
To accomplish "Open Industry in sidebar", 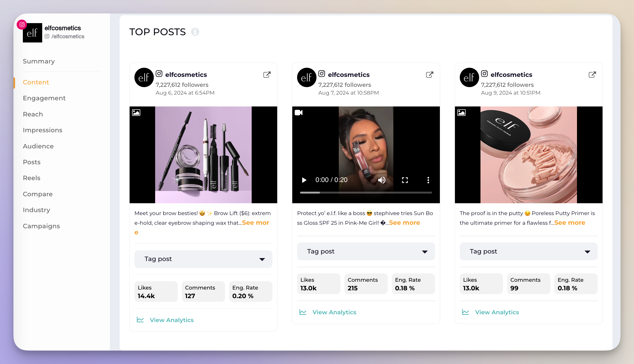I will [x=36, y=210].
